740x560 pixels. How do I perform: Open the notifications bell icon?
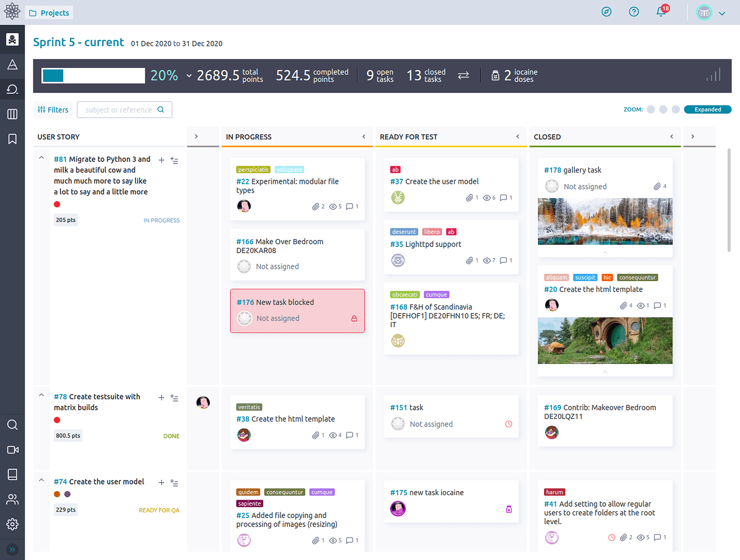click(661, 12)
